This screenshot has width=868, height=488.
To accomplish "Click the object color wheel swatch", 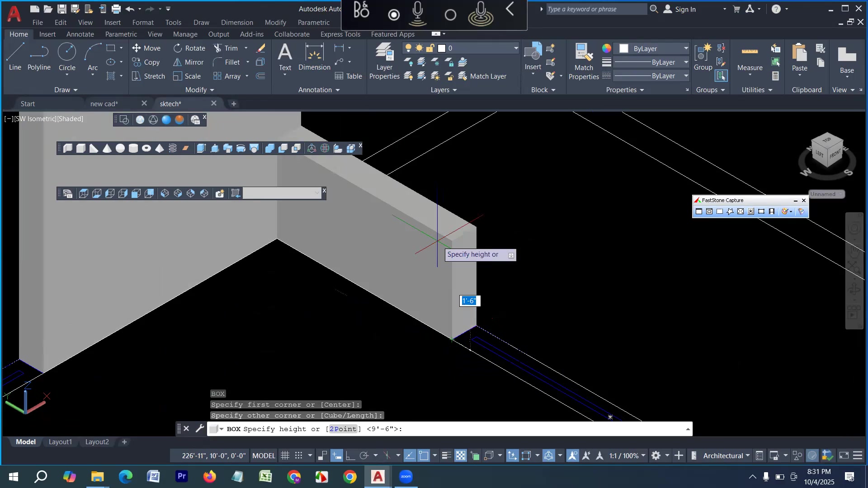I will [x=606, y=48].
